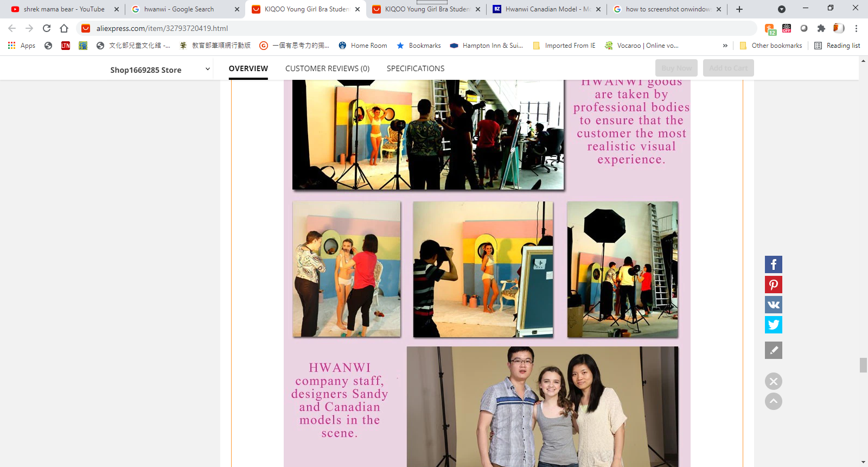Image resolution: width=868 pixels, height=467 pixels.
Task: Open the Specifications tab
Action: point(415,68)
